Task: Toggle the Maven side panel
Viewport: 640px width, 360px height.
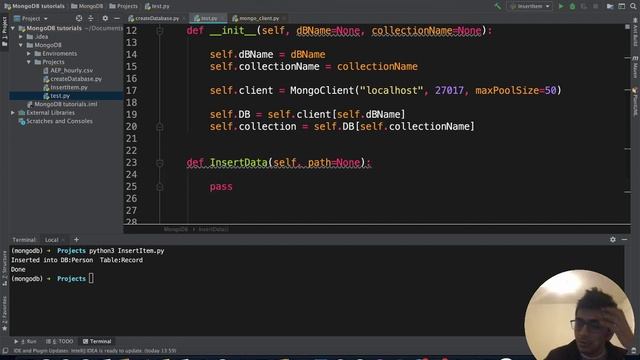Action: pos(635,67)
